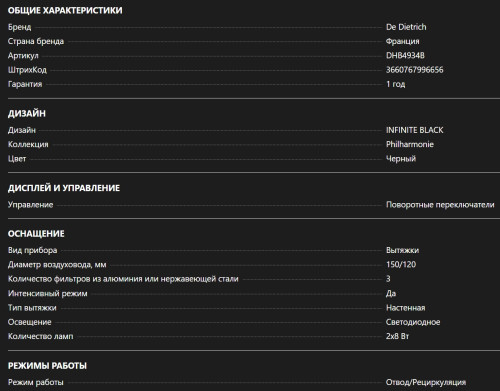Select the value 'Франция'

click(x=403, y=41)
